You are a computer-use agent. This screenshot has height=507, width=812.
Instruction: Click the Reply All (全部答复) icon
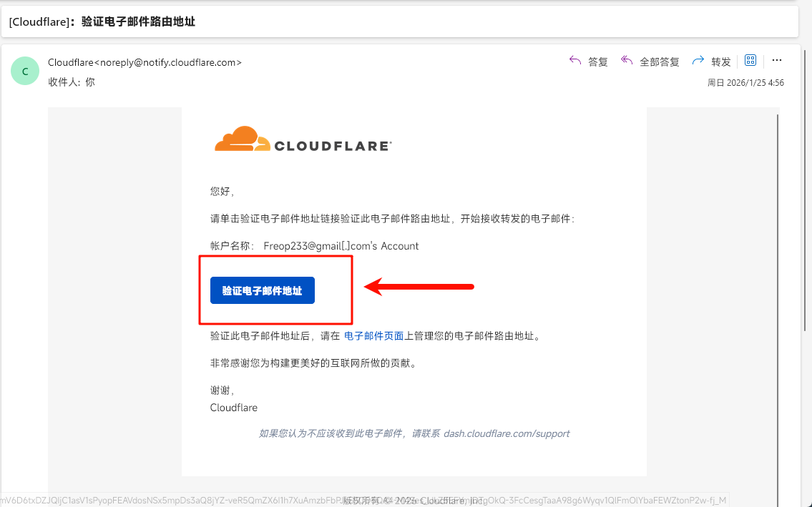click(x=627, y=61)
